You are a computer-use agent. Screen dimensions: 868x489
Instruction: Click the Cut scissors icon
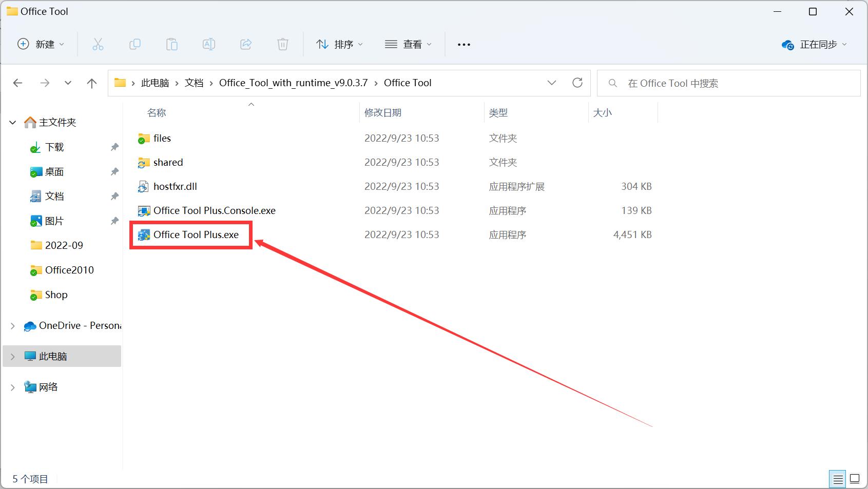click(98, 45)
